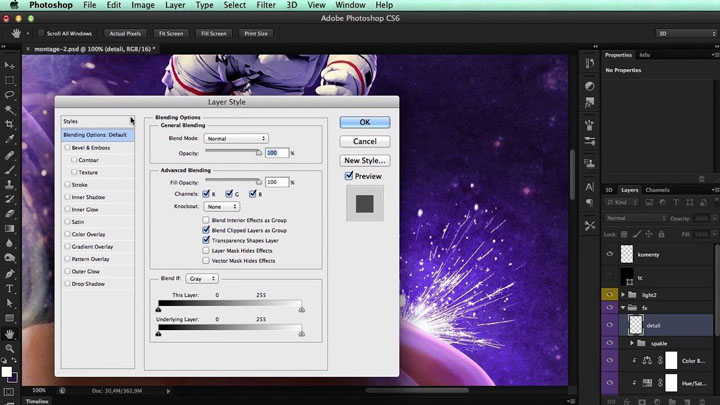Open the Blend If Gray dropdown
This screenshot has width=720, height=405.
click(202, 279)
